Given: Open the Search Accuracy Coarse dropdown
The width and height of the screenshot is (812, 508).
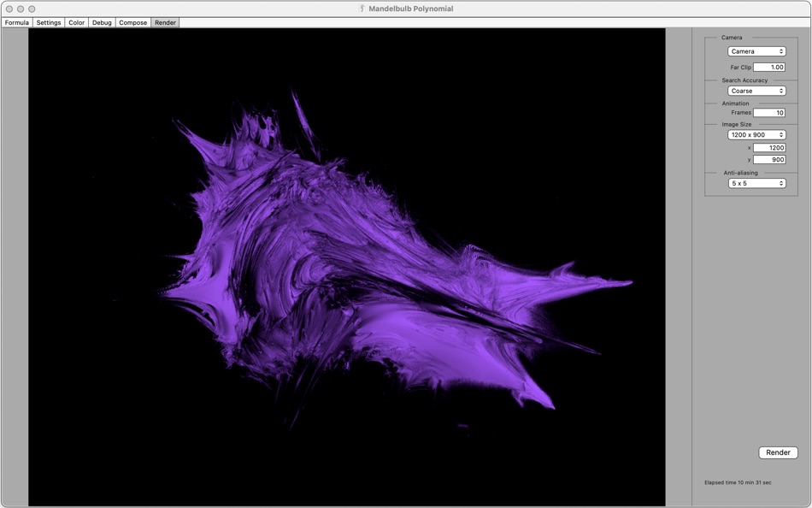Looking at the screenshot, I should click(756, 91).
